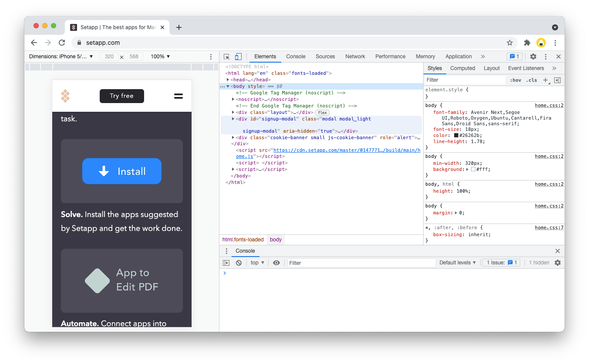Go back to previous page

coord(34,43)
